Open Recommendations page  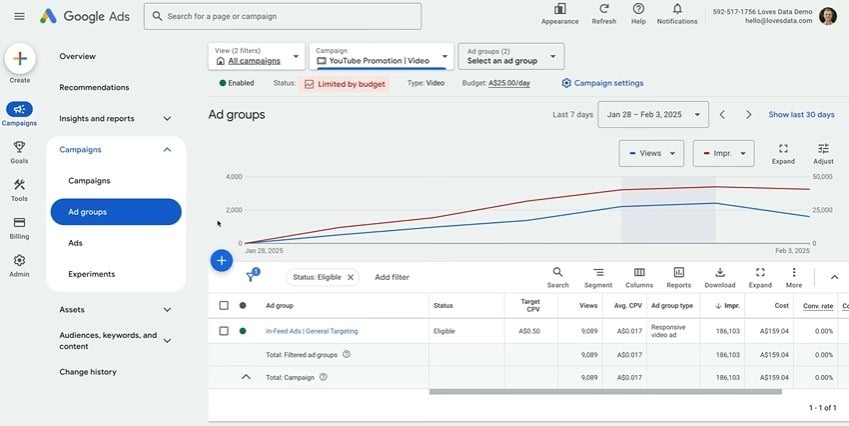pos(94,87)
